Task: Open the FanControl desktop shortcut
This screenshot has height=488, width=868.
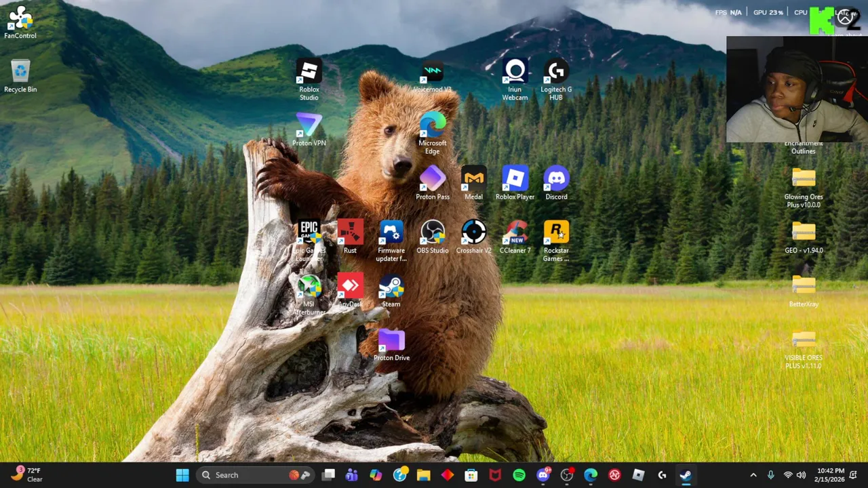Action: pos(20,22)
